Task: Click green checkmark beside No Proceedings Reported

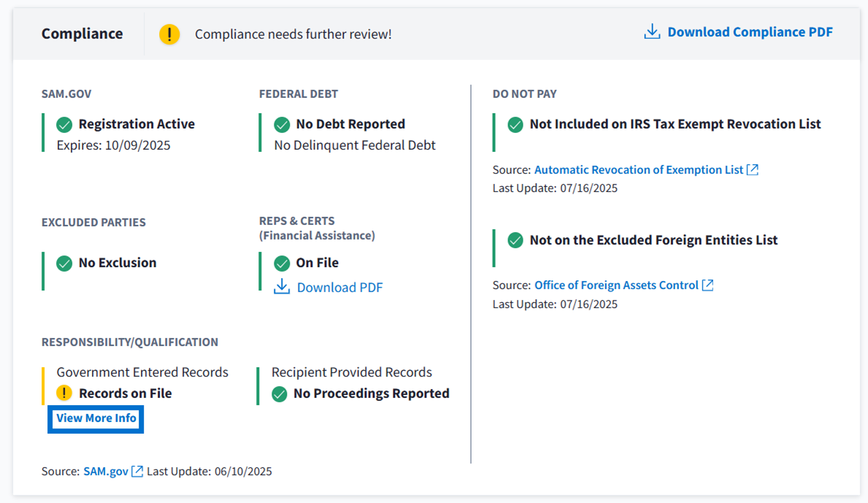Action: [279, 394]
